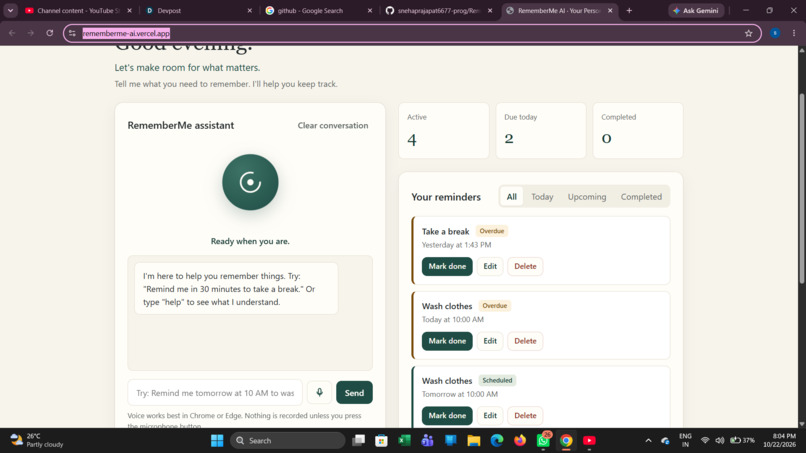The width and height of the screenshot is (806, 453).
Task: Mark the scheduled Wash clothes reminder done
Action: (x=447, y=415)
